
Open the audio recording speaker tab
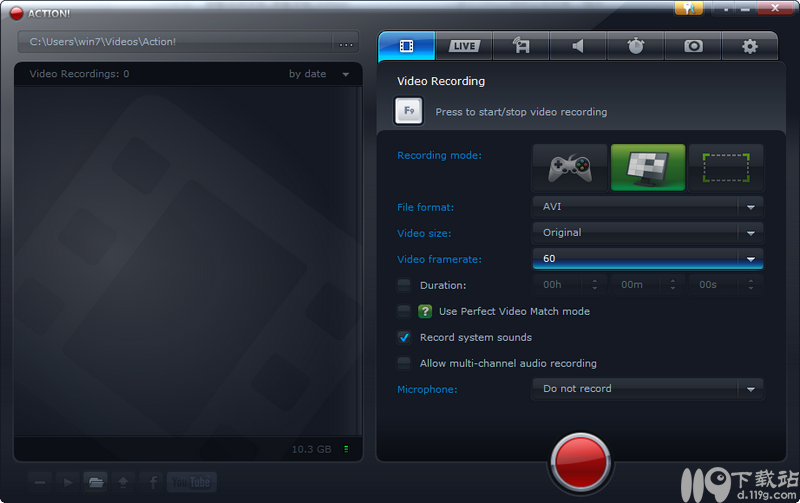click(578, 46)
